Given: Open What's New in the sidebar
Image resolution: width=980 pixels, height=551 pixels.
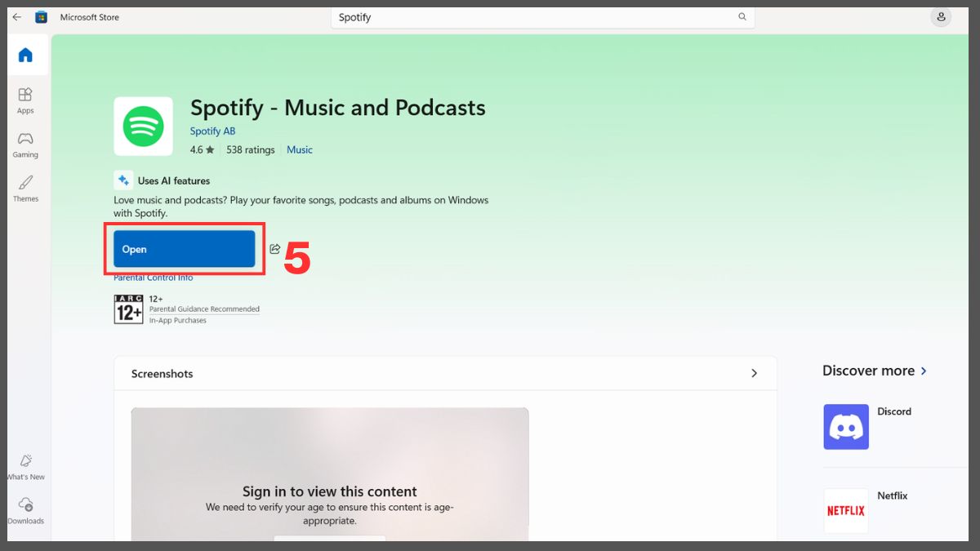Looking at the screenshot, I should [25, 467].
